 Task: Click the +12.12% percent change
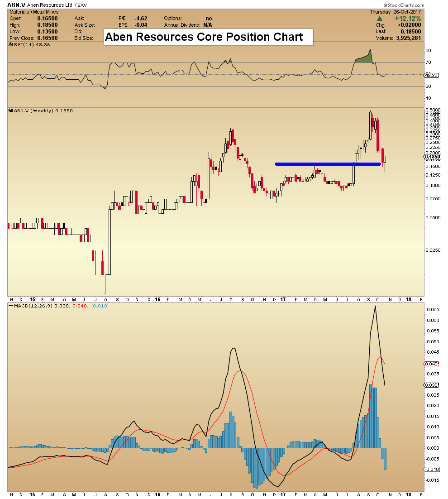(408, 19)
